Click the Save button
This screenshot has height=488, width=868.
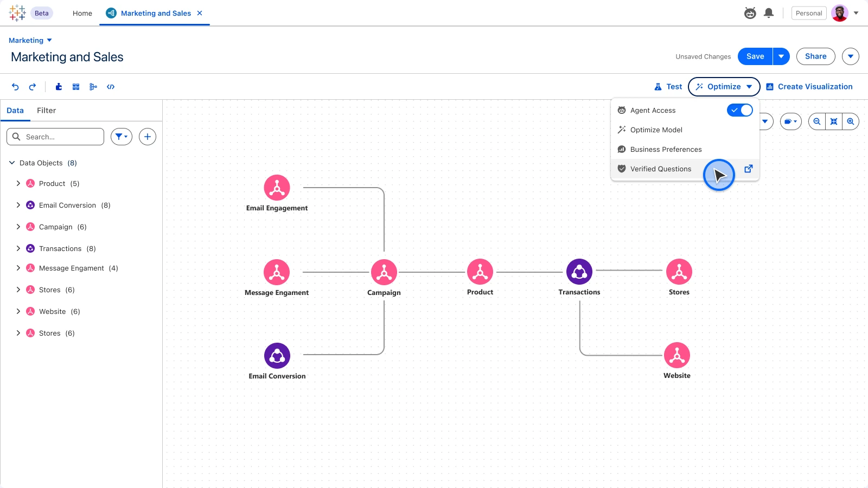[x=755, y=56]
